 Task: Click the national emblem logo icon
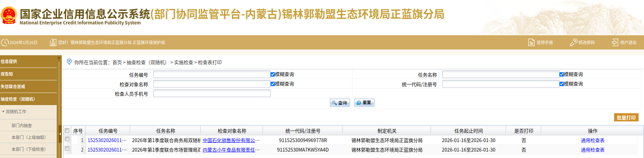coord(9,16)
